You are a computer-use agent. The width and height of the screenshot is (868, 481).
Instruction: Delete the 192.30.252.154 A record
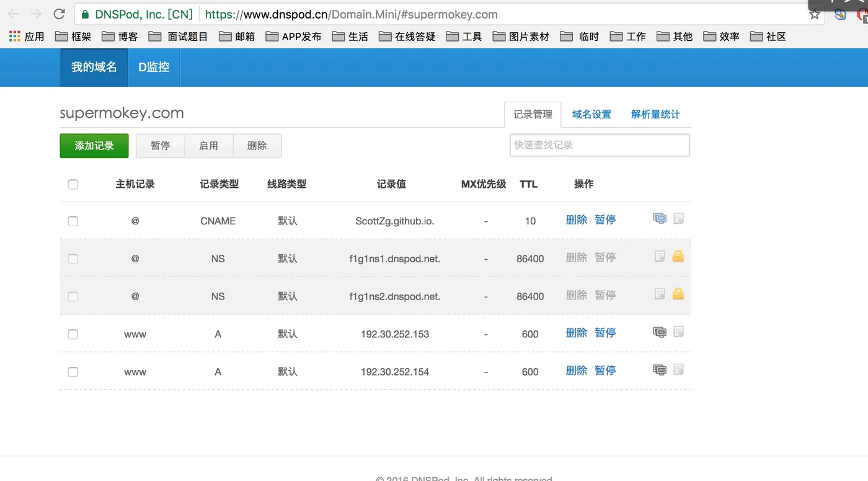pos(577,371)
